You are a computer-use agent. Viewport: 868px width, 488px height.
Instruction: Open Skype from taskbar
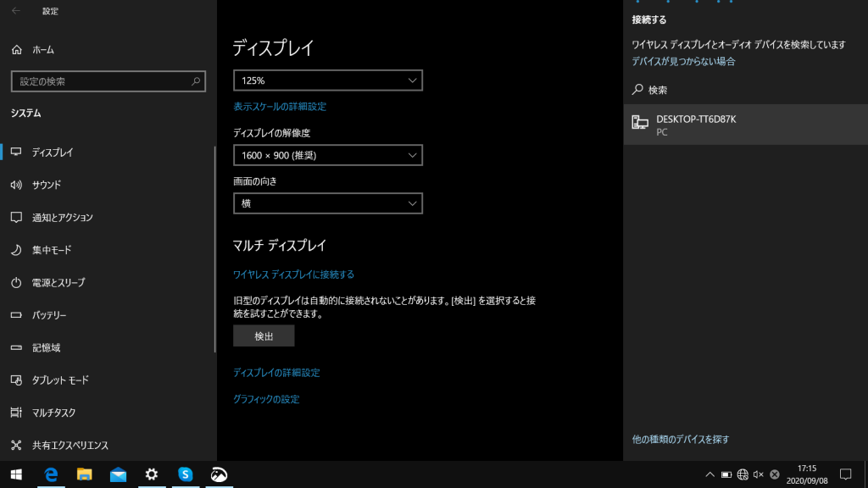(x=186, y=474)
